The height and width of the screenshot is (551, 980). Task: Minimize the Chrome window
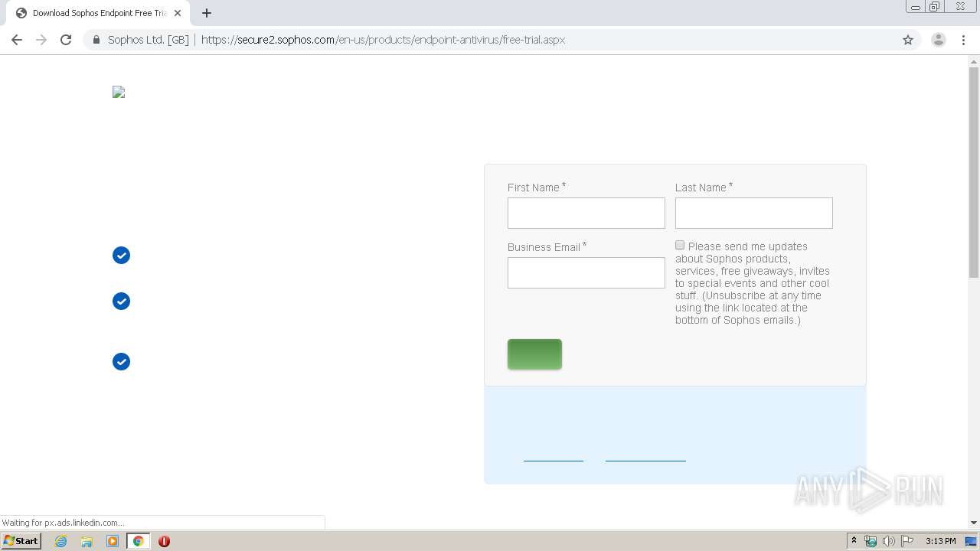[916, 7]
